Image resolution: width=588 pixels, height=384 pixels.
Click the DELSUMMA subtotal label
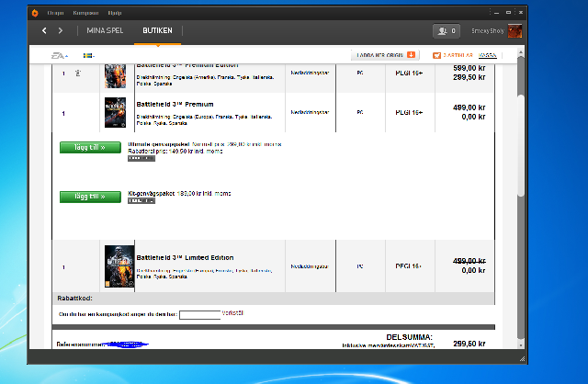[x=409, y=337]
